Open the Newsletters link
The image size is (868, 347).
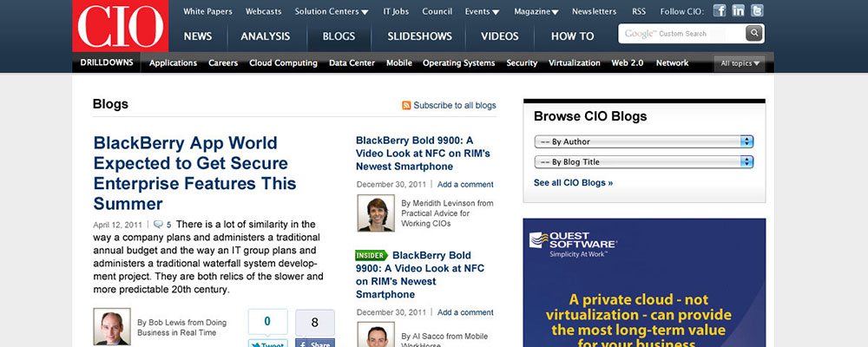[594, 11]
